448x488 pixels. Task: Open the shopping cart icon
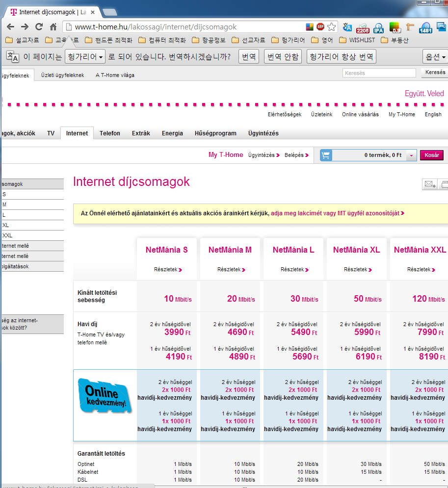tap(326, 155)
